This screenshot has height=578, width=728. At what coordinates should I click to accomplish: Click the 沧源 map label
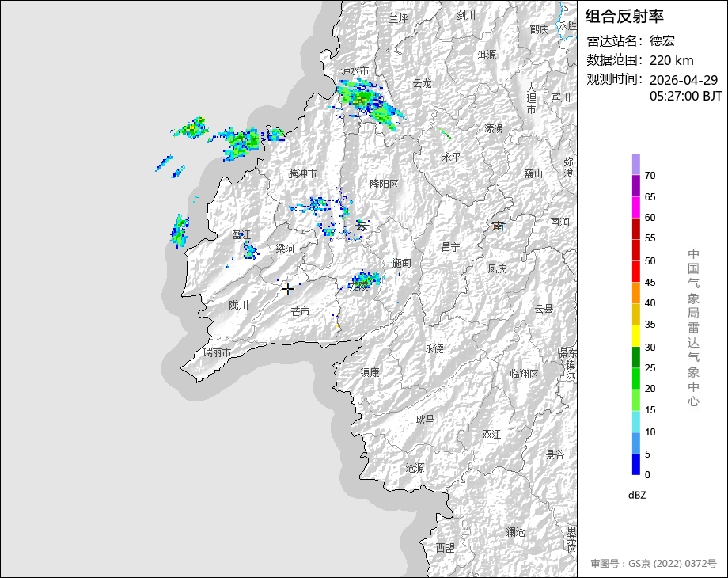[415, 468]
